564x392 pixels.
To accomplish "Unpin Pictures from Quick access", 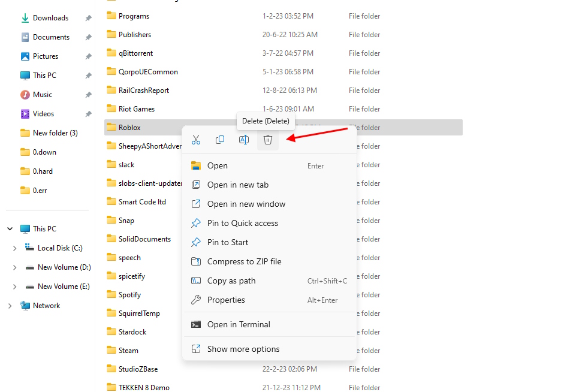I will click(x=88, y=56).
